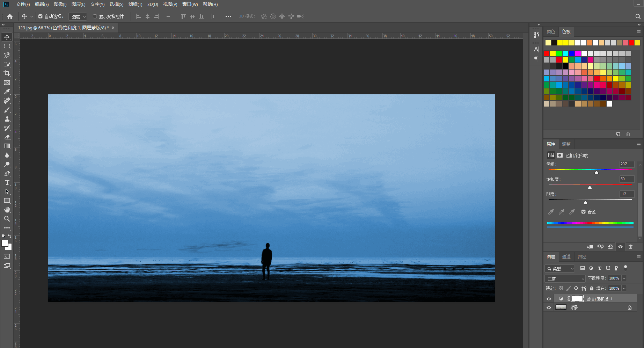Screen dimensions: 644x348
Task: Open the 图像(I) menu
Action: pyautogui.click(x=60, y=4)
